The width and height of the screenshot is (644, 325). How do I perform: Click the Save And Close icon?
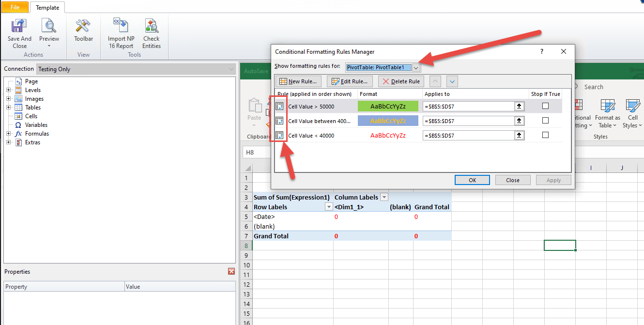coord(19,27)
